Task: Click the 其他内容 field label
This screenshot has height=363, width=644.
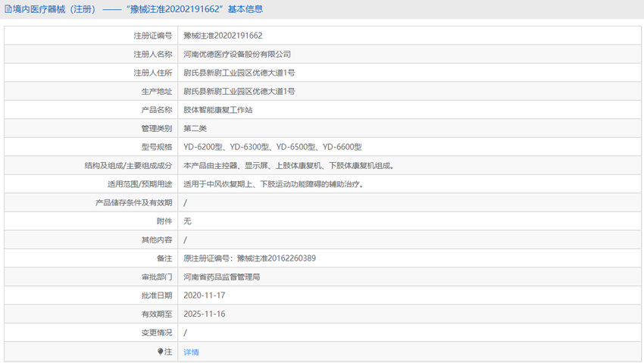Action: click(157, 239)
